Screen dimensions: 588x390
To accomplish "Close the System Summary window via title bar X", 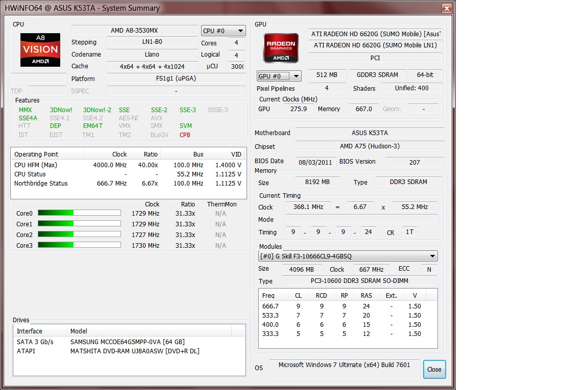I will pos(446,8).
